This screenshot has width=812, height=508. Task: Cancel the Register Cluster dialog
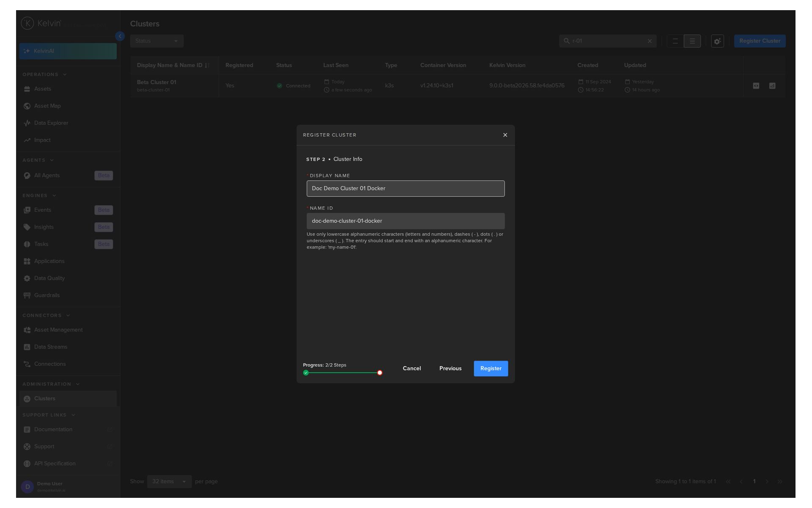411,368
